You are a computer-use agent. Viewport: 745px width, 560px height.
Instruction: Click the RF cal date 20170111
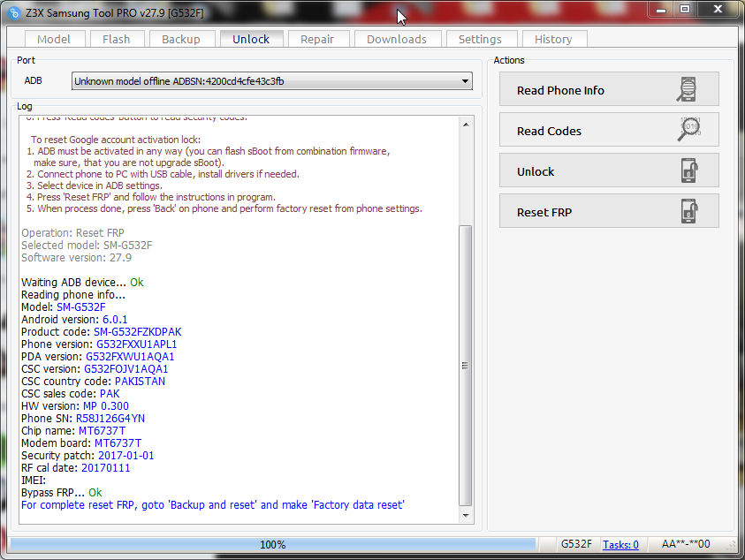[x=105, y=468]
